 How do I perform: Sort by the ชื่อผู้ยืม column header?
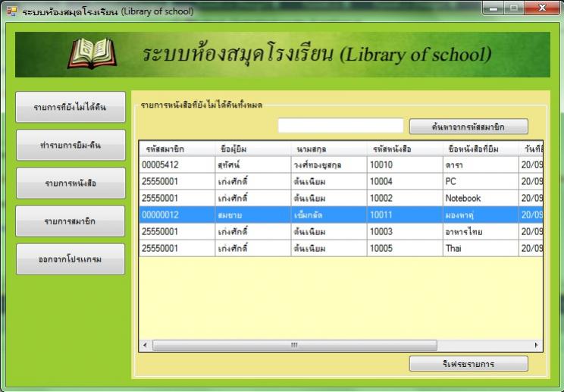[x=253, y=149]
